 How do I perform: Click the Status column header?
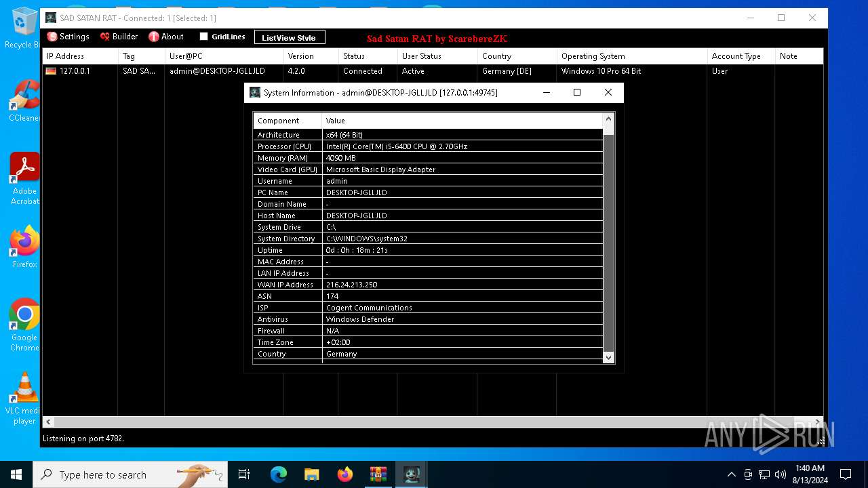click(x=368, y=56)
